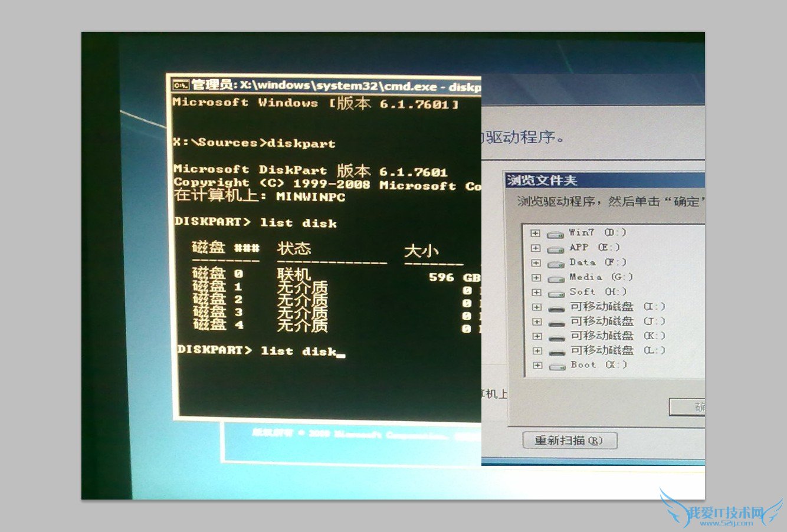The height and width of the screenshot is (532, 787).
Task: Click the Data (F:) drive icon
Action: coord(555,264)
